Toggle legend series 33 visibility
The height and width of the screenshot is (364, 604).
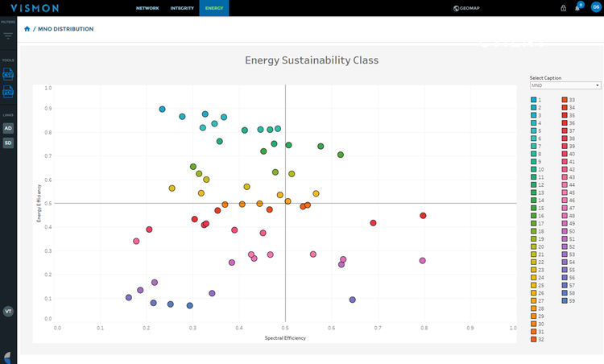pos(569,100)
